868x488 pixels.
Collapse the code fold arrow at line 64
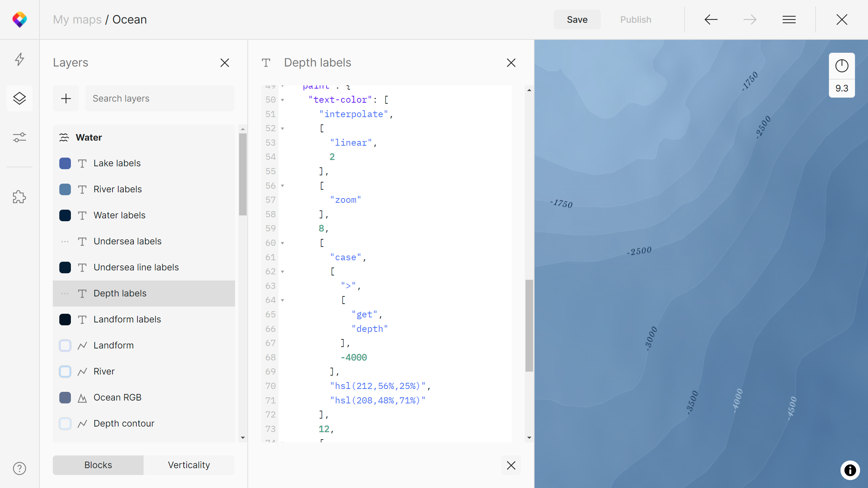coord(282,300)
